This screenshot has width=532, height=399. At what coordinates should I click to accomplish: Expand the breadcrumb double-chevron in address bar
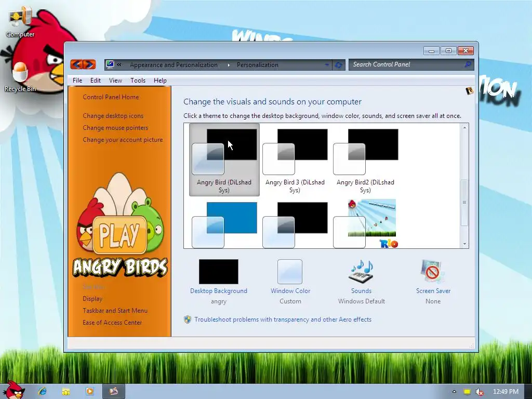click(119, 64)
